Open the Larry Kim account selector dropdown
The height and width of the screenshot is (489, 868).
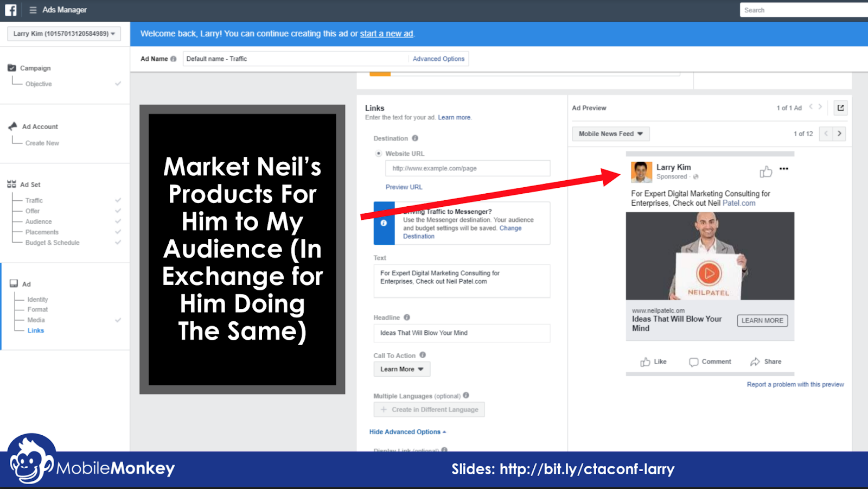[x=64, y=34]
